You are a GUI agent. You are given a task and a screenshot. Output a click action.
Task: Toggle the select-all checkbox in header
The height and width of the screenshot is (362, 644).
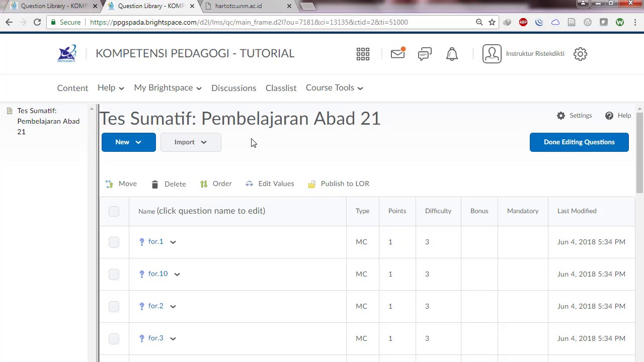114,212
